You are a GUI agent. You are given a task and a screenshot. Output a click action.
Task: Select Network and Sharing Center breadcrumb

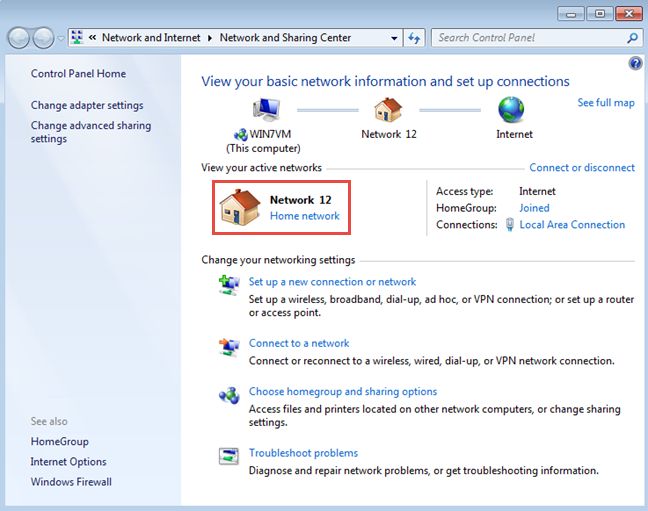[285, 38]
